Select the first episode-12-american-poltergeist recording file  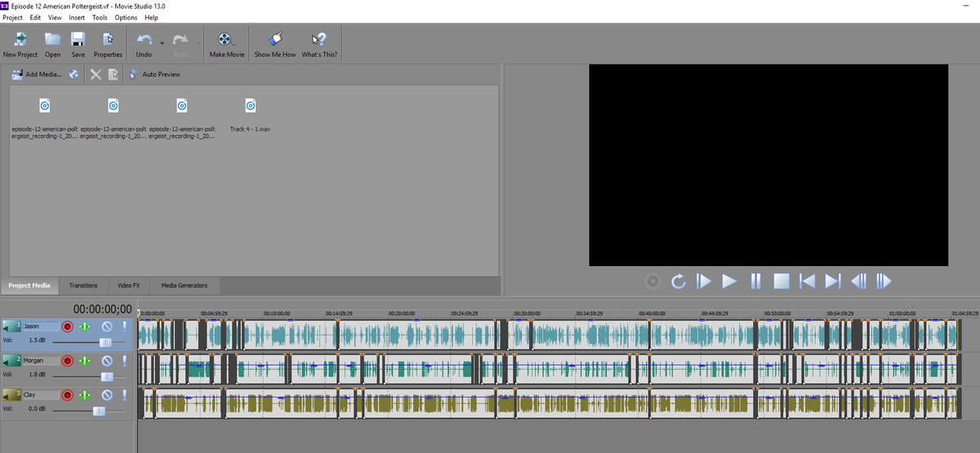pyautogui.click(x=45, y=119)
